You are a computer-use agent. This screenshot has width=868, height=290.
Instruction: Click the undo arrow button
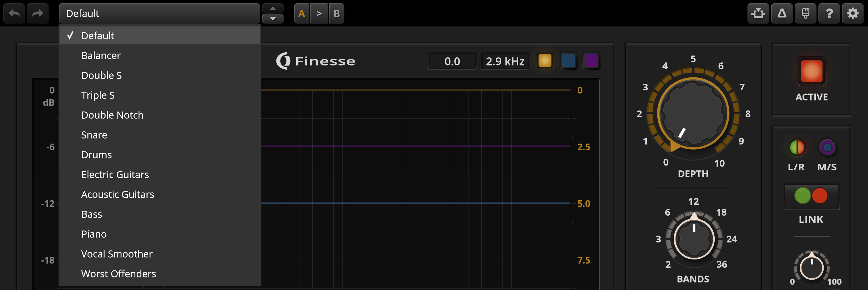(x=14, y=14)
